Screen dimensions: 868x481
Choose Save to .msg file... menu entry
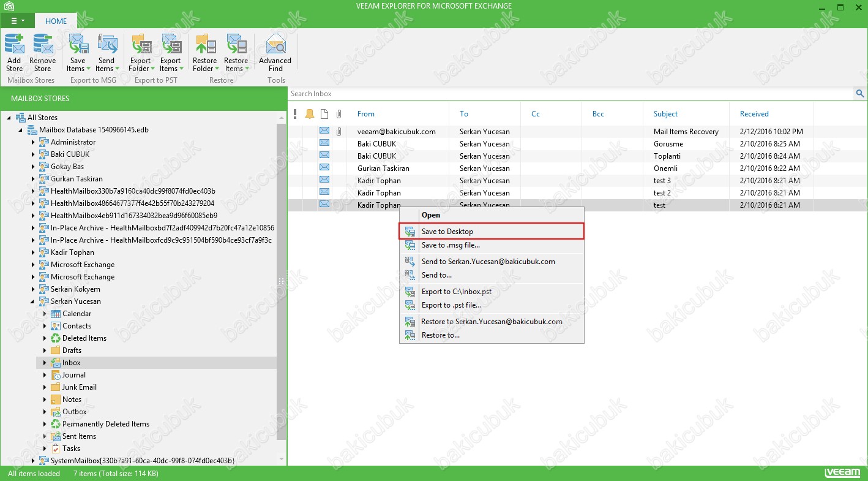pyautogui.click(x=492, y=245)
